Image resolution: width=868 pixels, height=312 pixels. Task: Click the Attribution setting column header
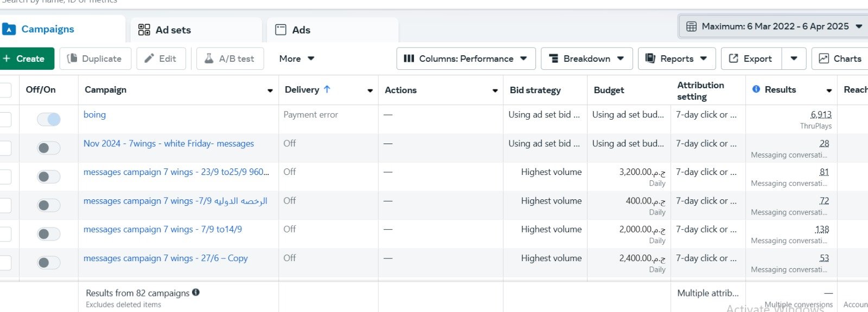pos(700,90)
